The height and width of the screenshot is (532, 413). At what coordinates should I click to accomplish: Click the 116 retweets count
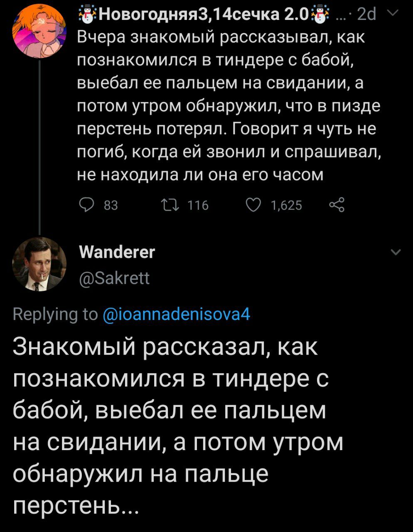[x=198, y=205]
